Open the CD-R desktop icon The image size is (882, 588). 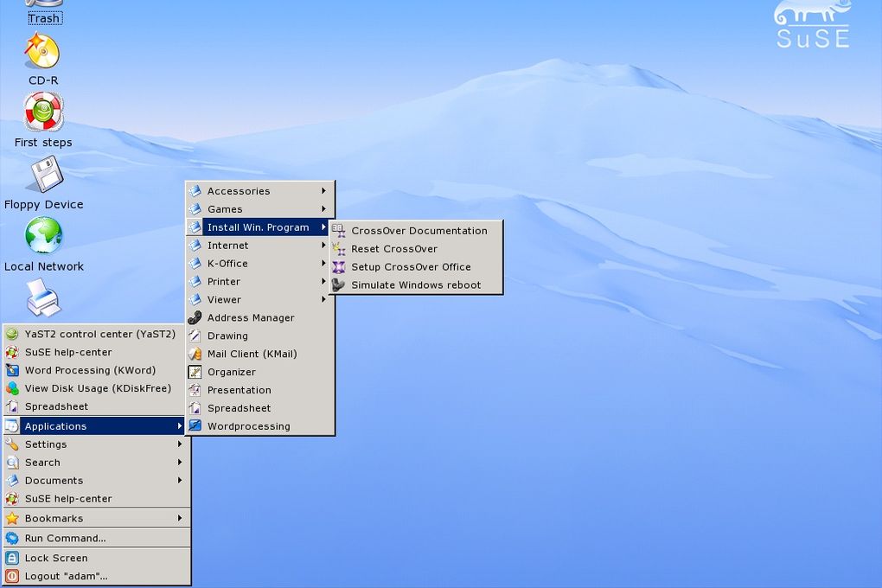(42, 52)
